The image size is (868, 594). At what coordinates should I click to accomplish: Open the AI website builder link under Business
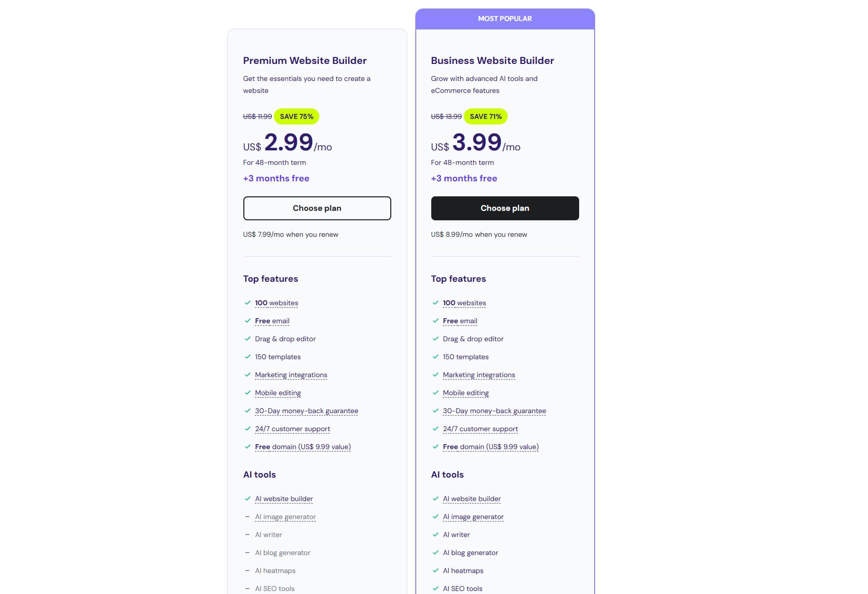point(472,499)
